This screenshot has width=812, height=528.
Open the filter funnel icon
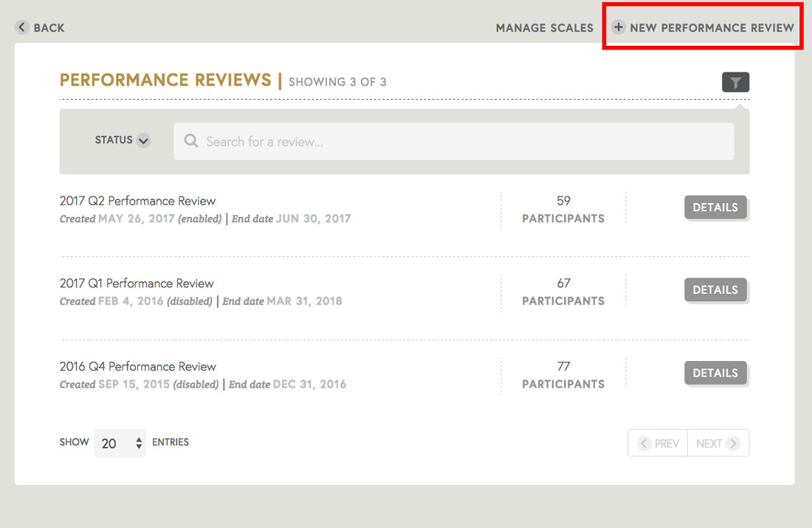[735, 82]
